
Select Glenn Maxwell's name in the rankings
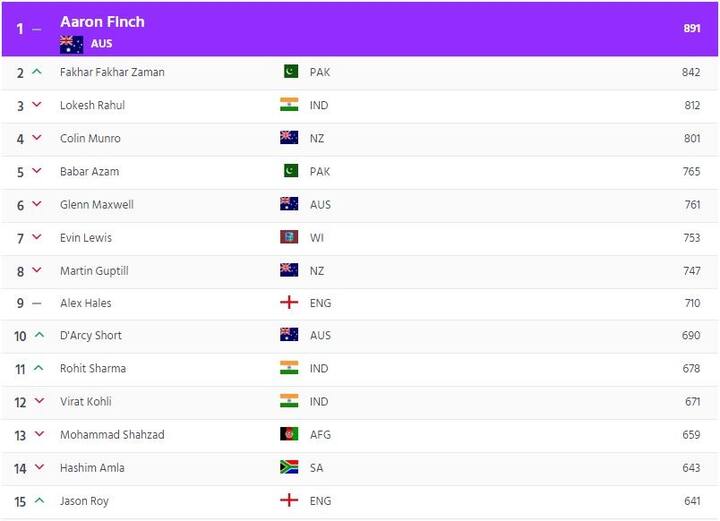(x=96, y=204)
